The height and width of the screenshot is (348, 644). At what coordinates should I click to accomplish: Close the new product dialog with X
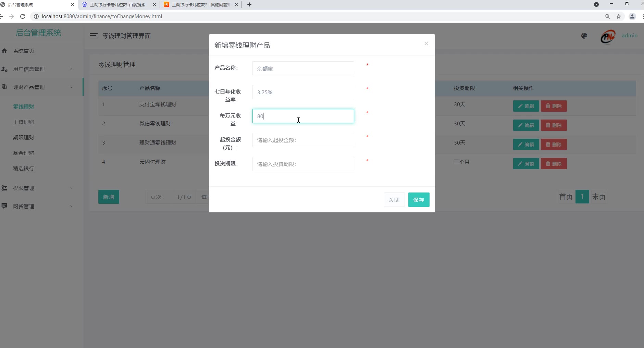coord(426,43)
